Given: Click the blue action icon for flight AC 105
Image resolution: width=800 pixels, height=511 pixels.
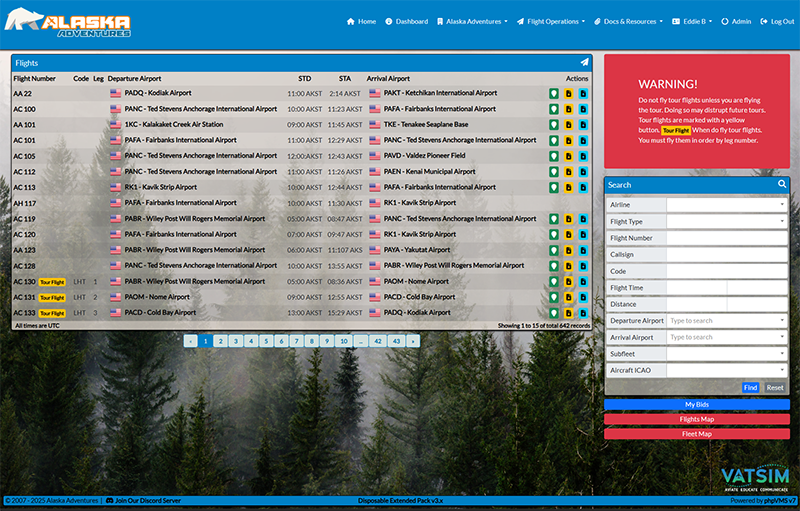Looking at the screenshot, I should pyautogui.click(x=583, y=156).
